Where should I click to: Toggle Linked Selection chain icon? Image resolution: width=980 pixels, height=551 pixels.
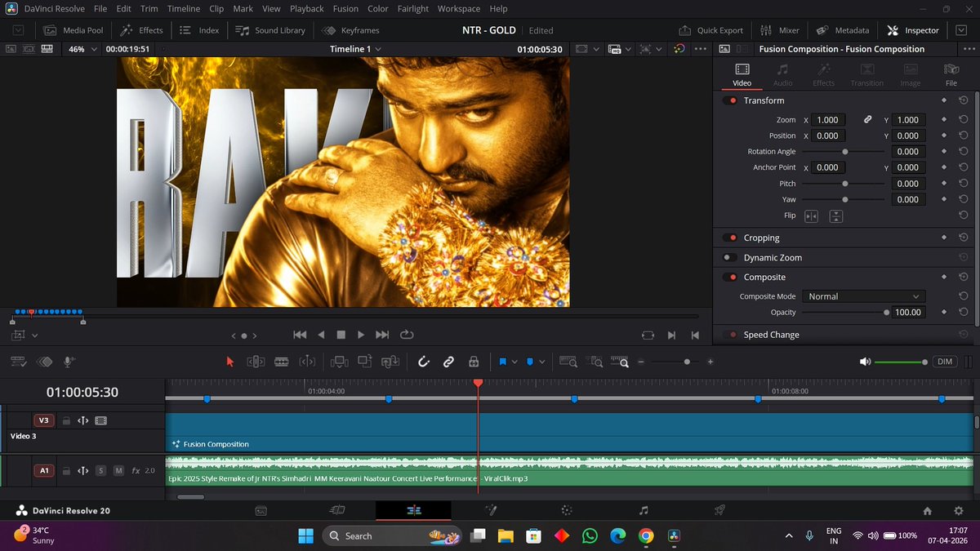click(448, 362)
